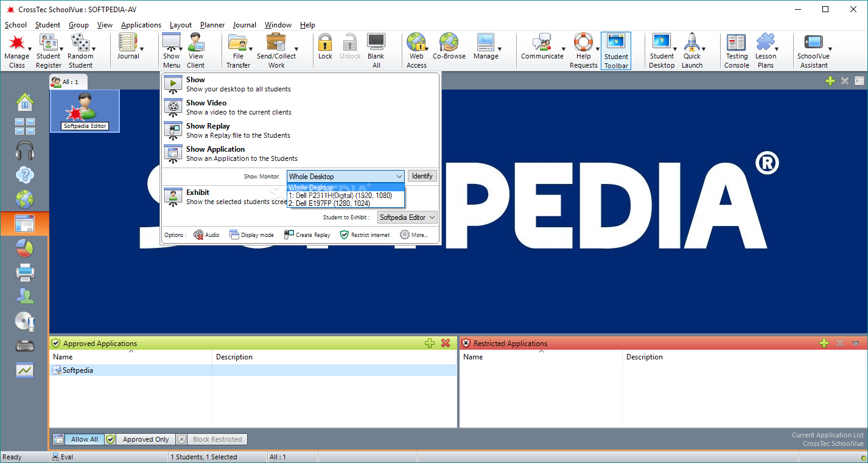
Task: Select the keyboard view in sidebar
Action: click(x=25, y=345)
